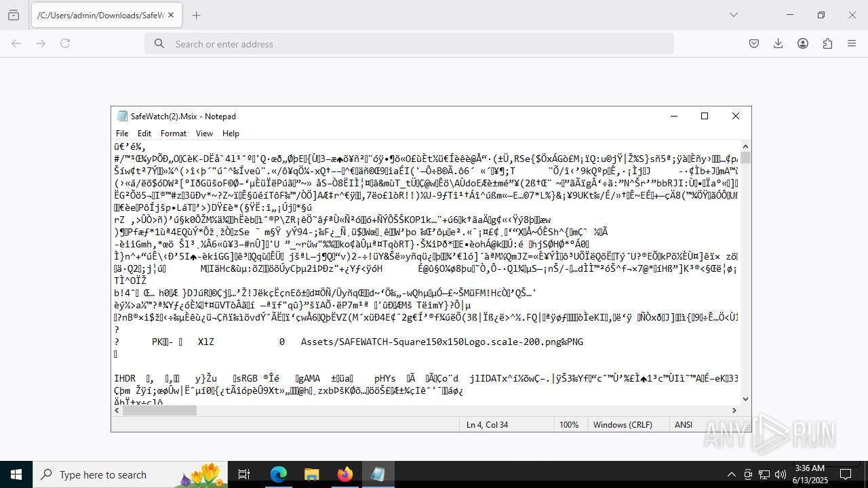Viewport: 868px width, 488px height.
Task: Select the browser tab for SafeWatch file
Action: 106,15
